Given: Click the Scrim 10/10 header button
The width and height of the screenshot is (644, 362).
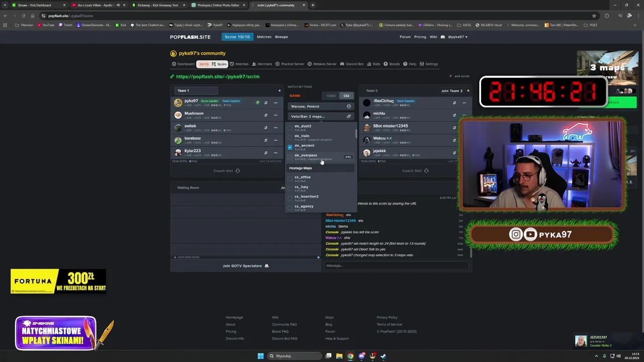Looking at the screenshot, I should (x=237, y=37).
